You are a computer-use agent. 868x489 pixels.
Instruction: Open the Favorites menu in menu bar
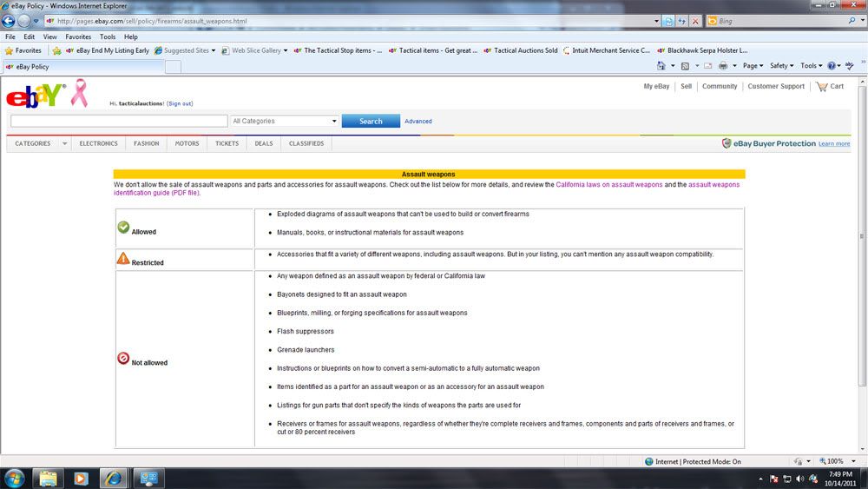tap(78, 37)
